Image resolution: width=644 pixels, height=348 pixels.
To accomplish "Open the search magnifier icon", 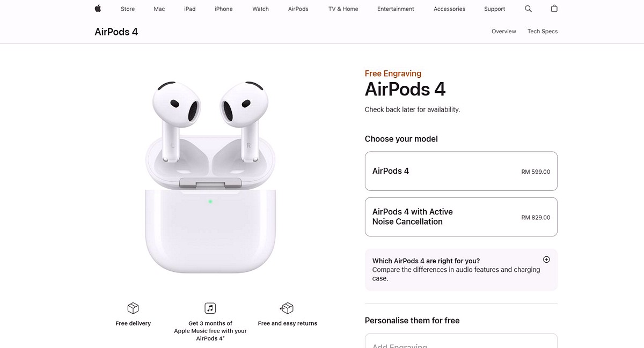I will [x=528, y=9].
